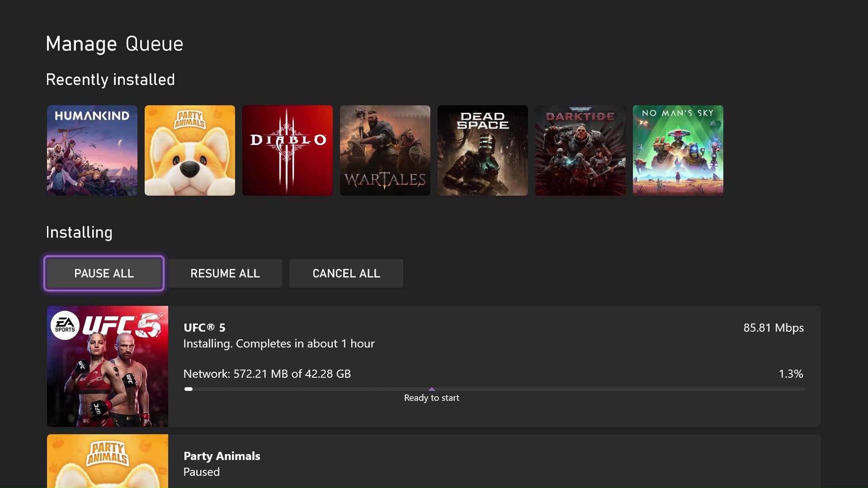The height and width of the screenshot is (488, 868).
Task: Open the Humankind game tile
Action: point(92,150)
